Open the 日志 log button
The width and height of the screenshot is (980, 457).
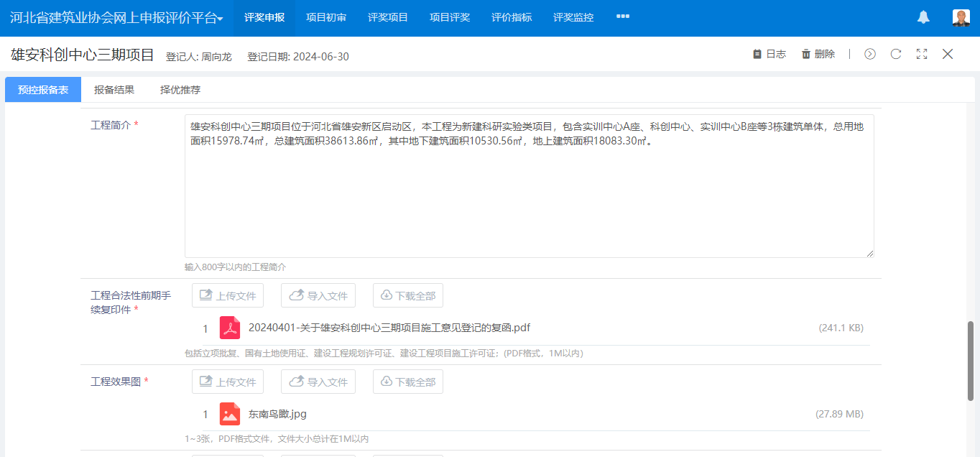point(769,54)
